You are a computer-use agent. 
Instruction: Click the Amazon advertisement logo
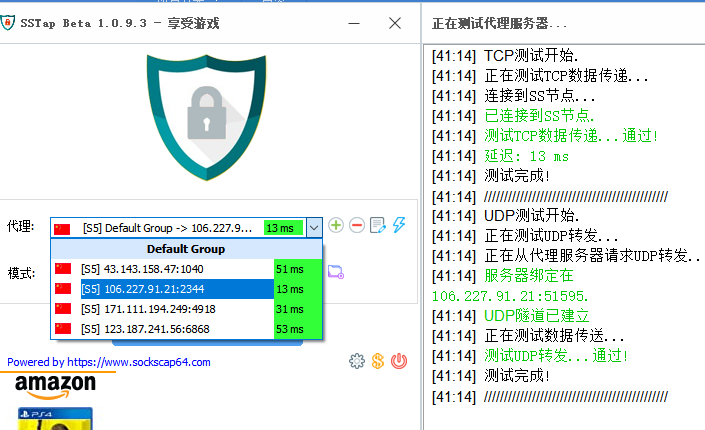click(55, 386)
